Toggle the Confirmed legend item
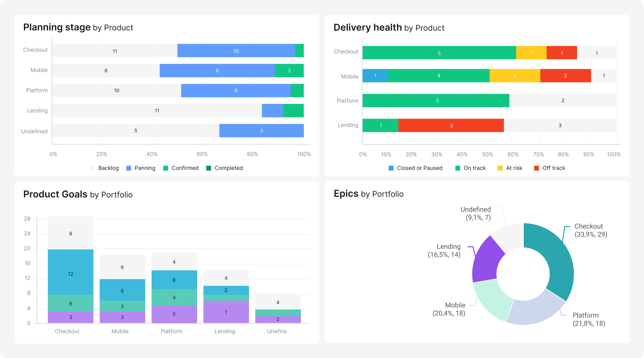 click(x=181, y=168)
